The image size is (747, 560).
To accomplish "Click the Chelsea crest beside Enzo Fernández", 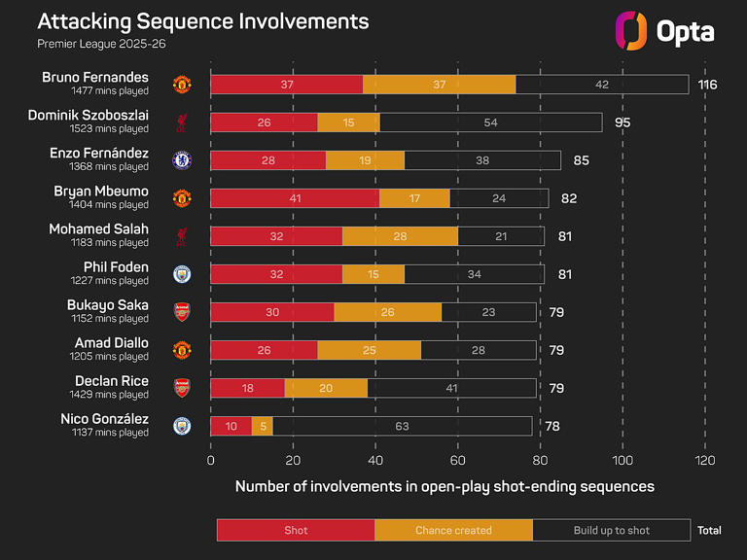I will tap(181, 160).
